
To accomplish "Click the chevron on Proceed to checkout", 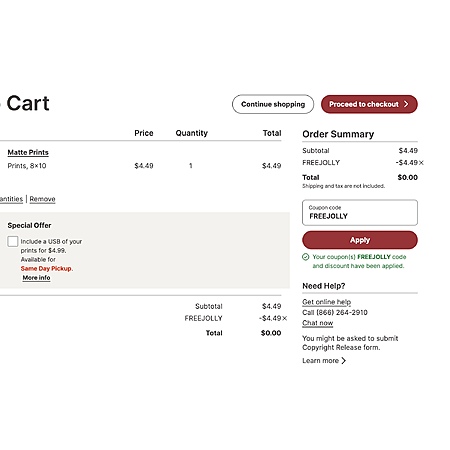I will [x=406, y=104].
